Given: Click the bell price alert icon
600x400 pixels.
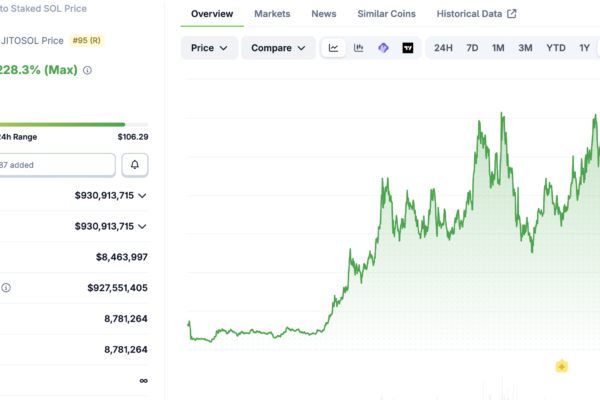Looking at the screenshot, I should coord(135,164).
